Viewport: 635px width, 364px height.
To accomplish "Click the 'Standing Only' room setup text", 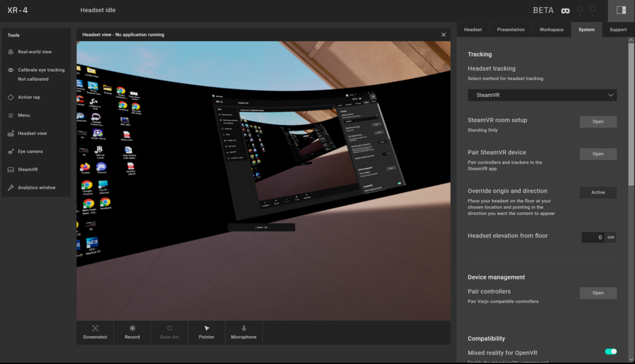I will coord(483,130).
